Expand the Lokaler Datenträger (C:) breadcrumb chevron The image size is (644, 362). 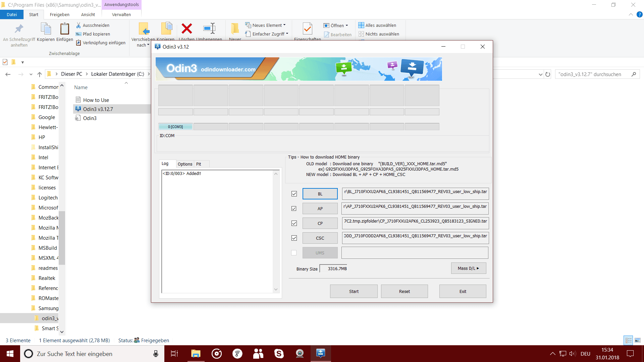pyautogui.click(x=149, y=74)
